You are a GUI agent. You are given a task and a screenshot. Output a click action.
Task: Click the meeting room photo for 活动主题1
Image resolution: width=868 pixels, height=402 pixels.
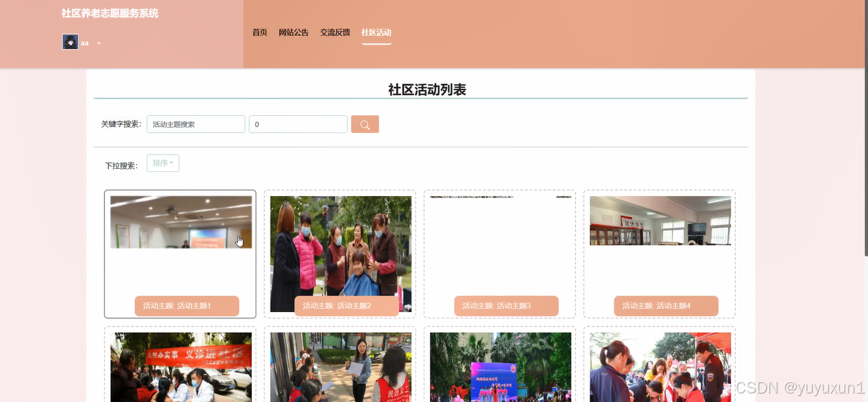tap(181, 222)
